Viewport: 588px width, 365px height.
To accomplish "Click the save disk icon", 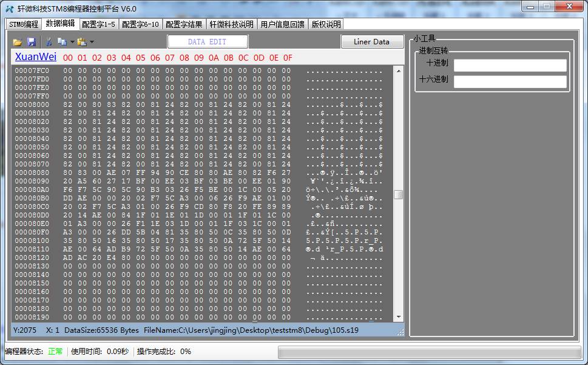I will [32, 42].
